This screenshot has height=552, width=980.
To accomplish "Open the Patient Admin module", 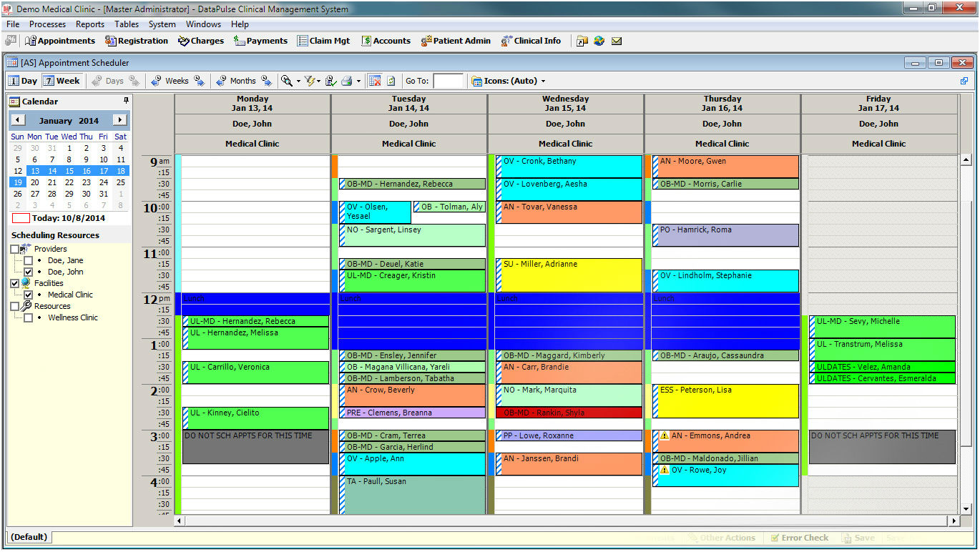I will [x=456, y=41].
